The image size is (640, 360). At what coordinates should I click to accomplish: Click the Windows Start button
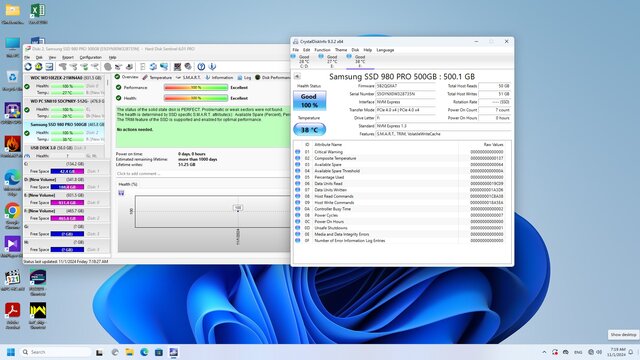coord(11,352)
